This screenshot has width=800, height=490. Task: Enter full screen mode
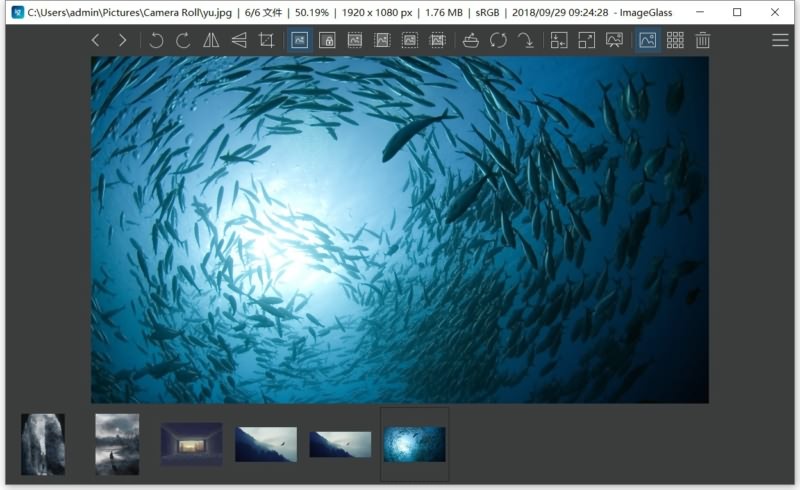(587, 40)
